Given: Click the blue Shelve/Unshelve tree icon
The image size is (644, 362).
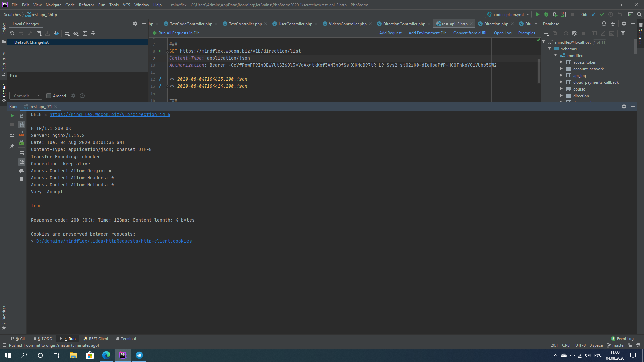Looking at the screenshot, I should click(x=56, y=33).
